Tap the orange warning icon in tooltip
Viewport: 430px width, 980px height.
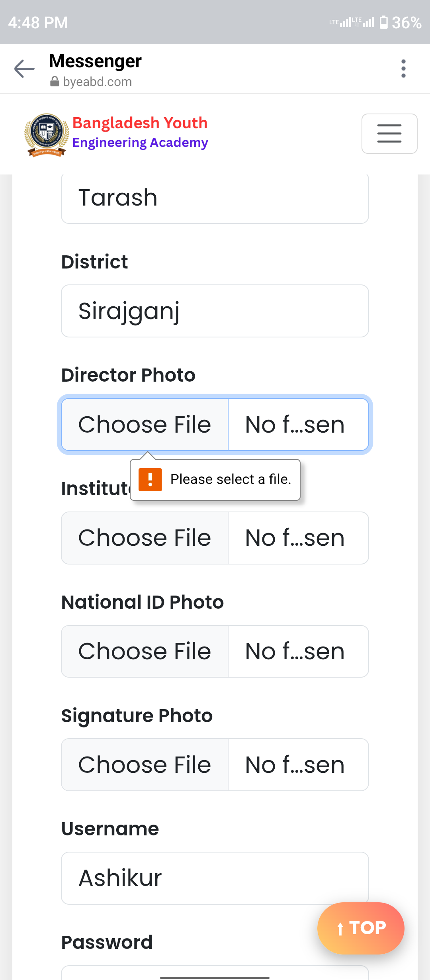(150, 480)
